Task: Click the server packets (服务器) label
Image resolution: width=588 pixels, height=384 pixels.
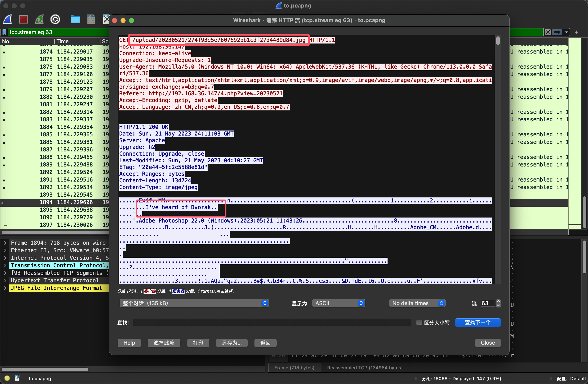Action: (x=178, y=291)
